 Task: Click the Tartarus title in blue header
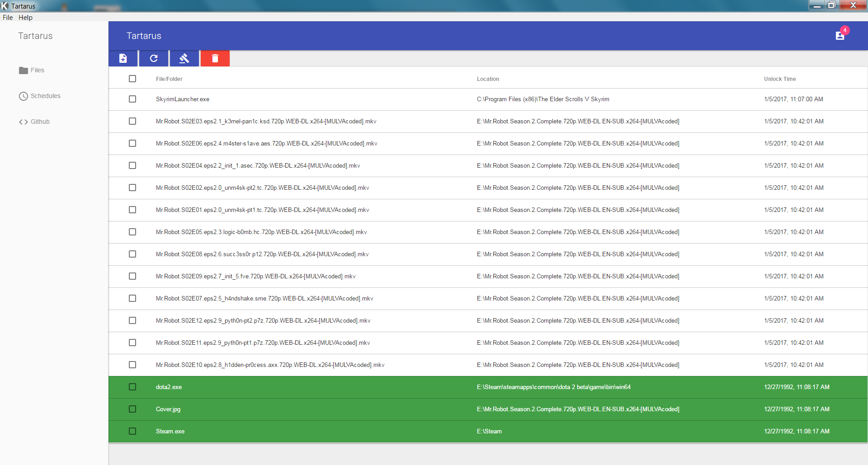pyautogui.click(x=144, y=36)
